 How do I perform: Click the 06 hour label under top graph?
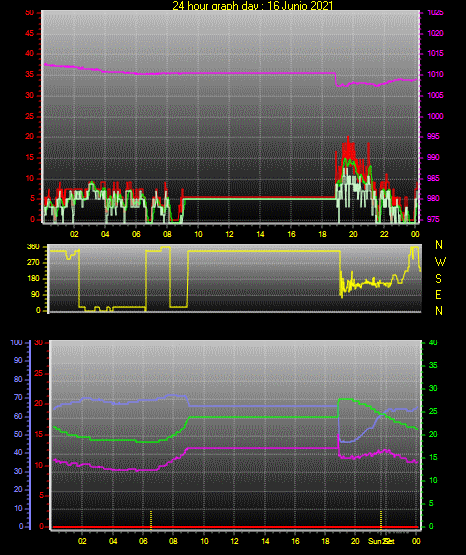(x=136, y=234)
